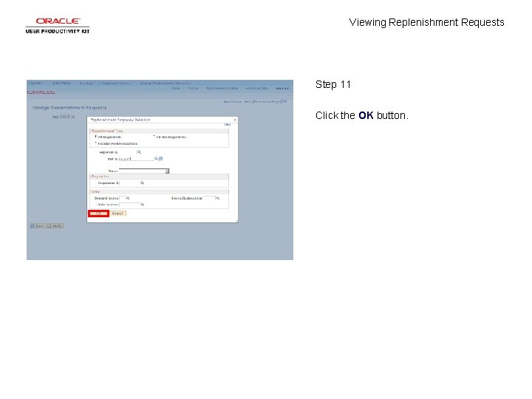The height and width of the screenshot is (399, 532).
Task: Select the All Requisitions radio button
Action: [95, 137]
